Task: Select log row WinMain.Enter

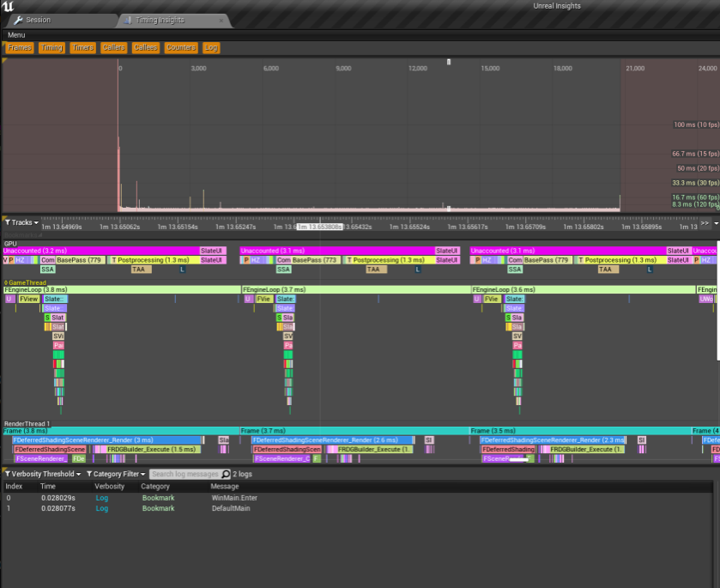Action: click(358, 498)
